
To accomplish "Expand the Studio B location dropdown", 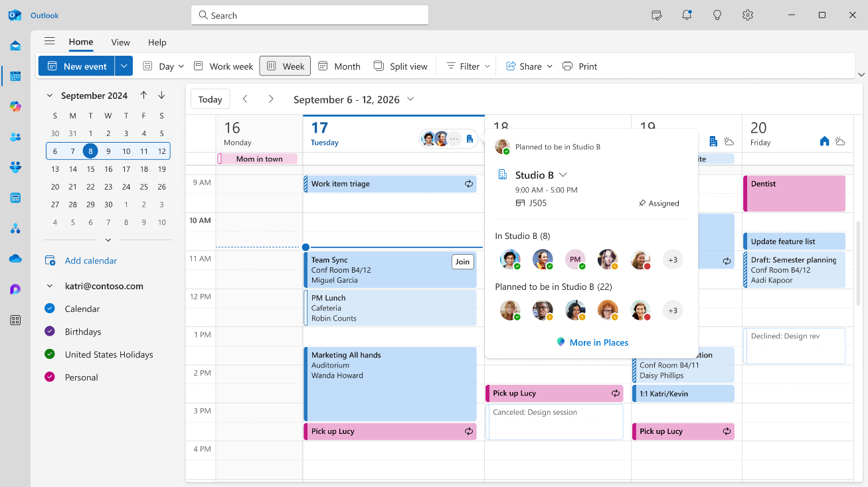I will [x=563, y=174].
